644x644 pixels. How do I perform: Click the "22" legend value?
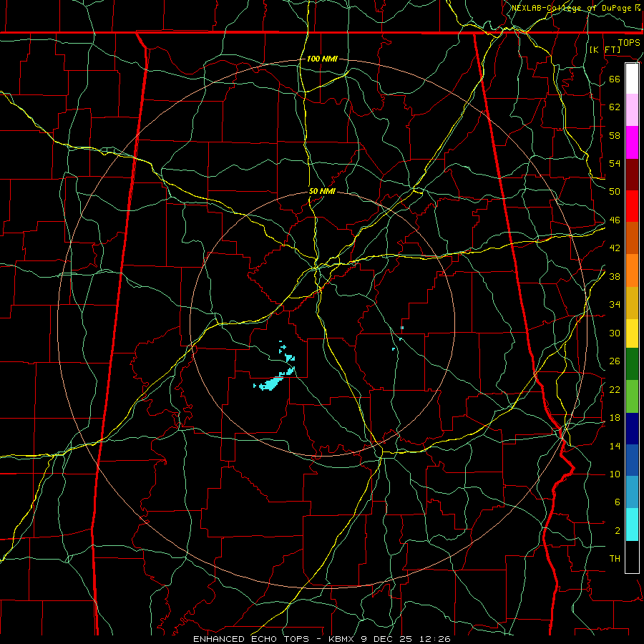[615, 389]
